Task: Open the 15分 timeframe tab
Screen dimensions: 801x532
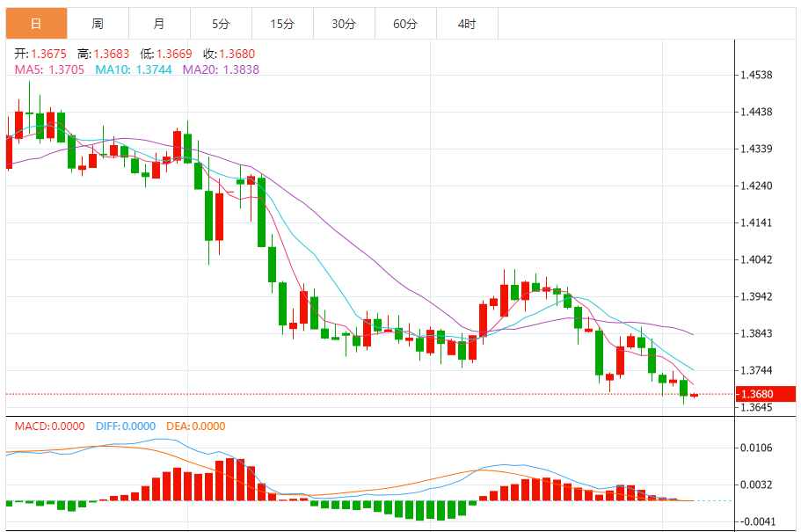Action: [x=282, y=24]
